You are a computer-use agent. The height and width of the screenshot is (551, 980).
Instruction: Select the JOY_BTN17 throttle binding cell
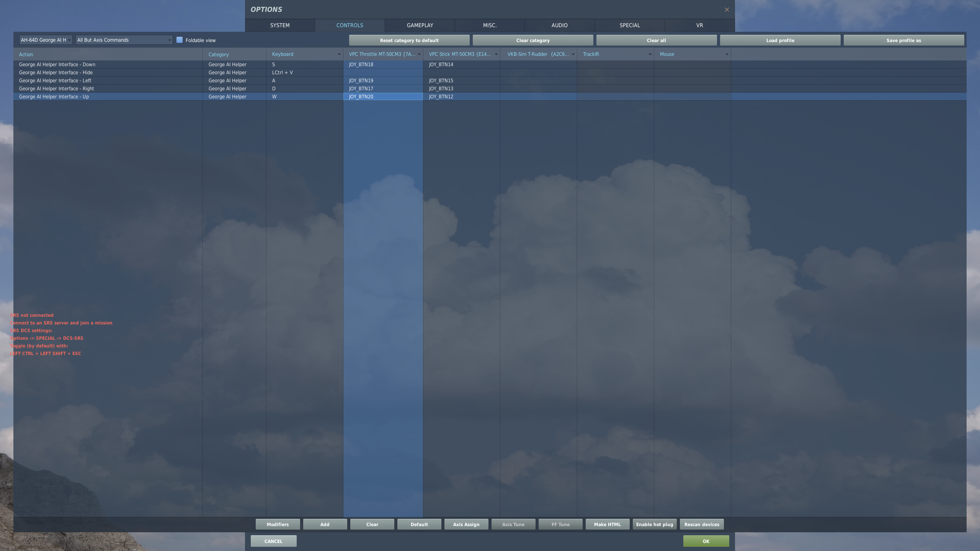point(383,88)
